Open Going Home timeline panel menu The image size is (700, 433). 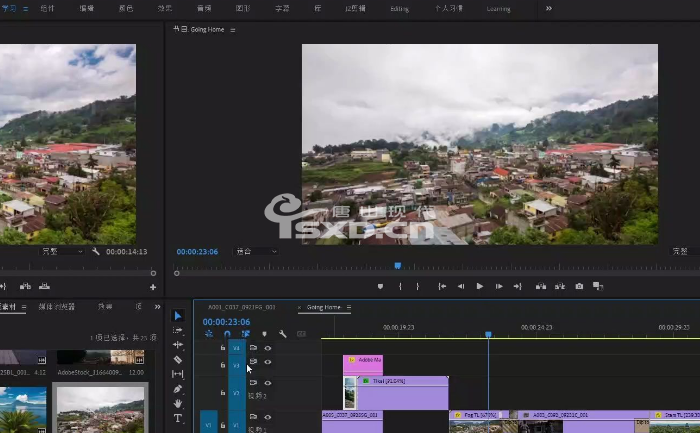[349, 307]
